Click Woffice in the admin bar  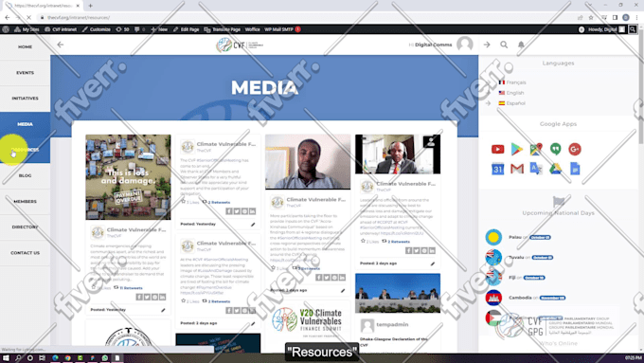[x=252, y=29]
